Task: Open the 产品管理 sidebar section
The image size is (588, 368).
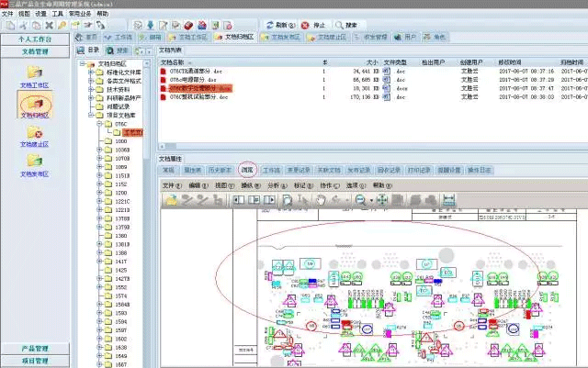Action: 35,349
